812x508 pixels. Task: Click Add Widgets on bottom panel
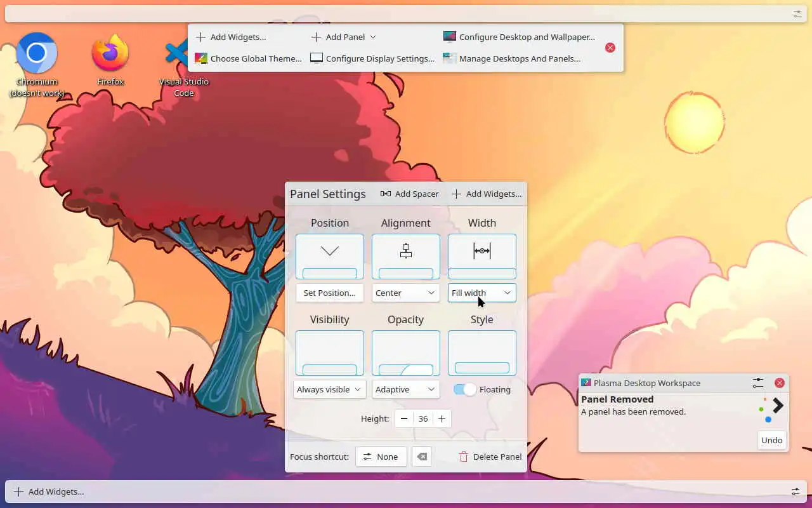pyautogui.click(x=49, y=491)
